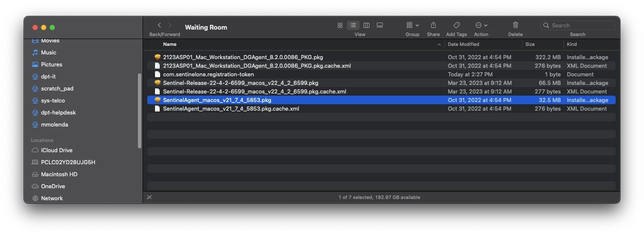The height and width of the screenshot is (235, 644).
Task: Sort by Size column header
Action: tap(530, 44)
